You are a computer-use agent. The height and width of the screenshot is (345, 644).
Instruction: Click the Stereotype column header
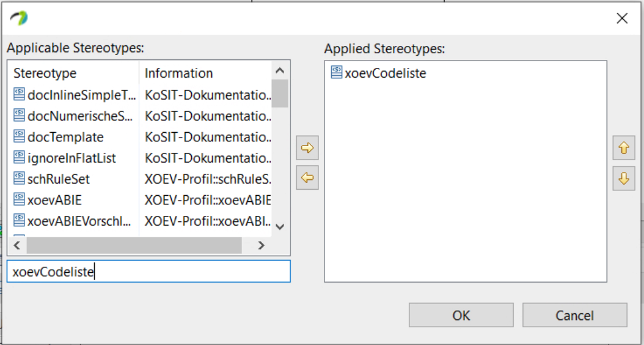pyautogui.click(x=73, y=73)
